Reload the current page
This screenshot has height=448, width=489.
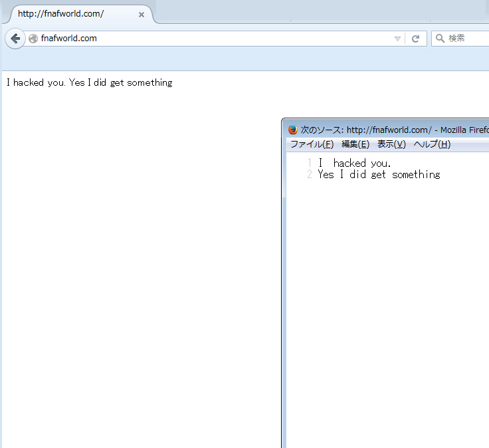click(x=415, y=39)
